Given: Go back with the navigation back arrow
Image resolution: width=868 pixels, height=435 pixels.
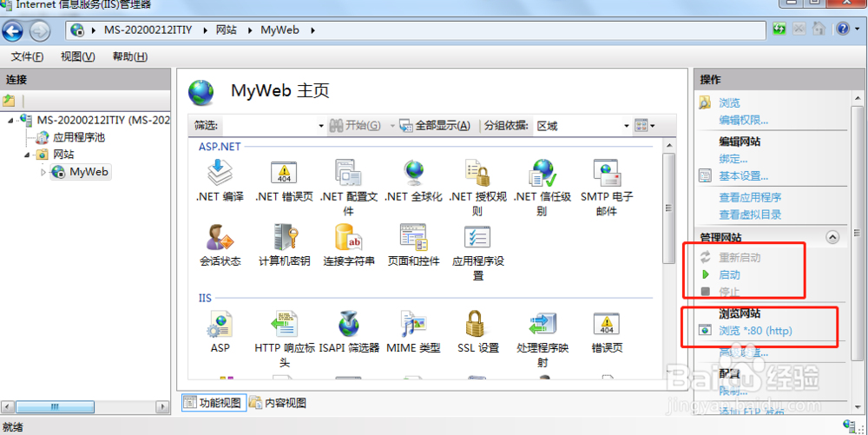Looking at the screenshot, I should tap(13, 30).
